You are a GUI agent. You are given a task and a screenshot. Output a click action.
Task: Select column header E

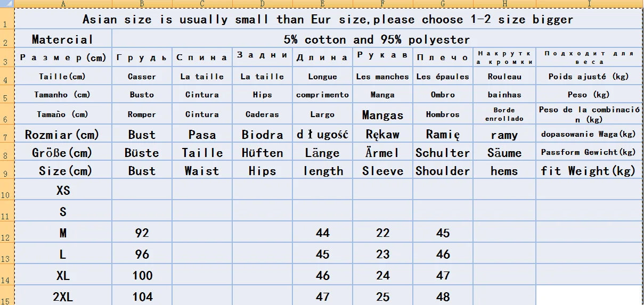tap(322, 4)
